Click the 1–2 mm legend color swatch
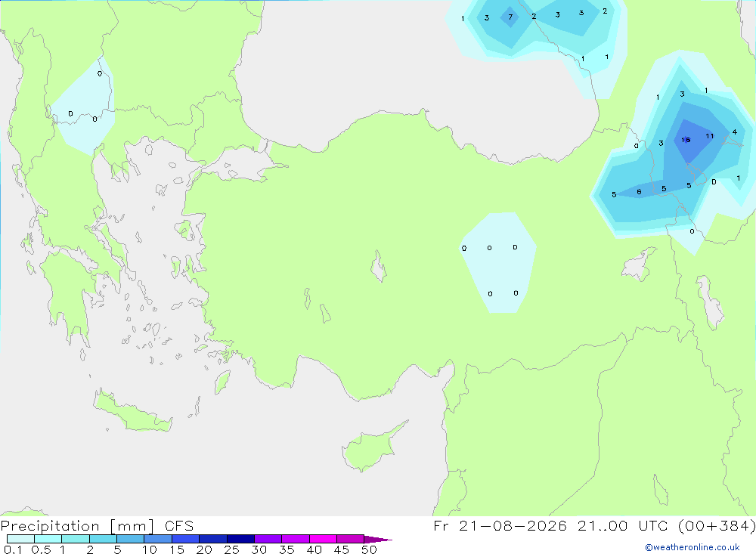 pyautogui.click(x=76, y=539)
